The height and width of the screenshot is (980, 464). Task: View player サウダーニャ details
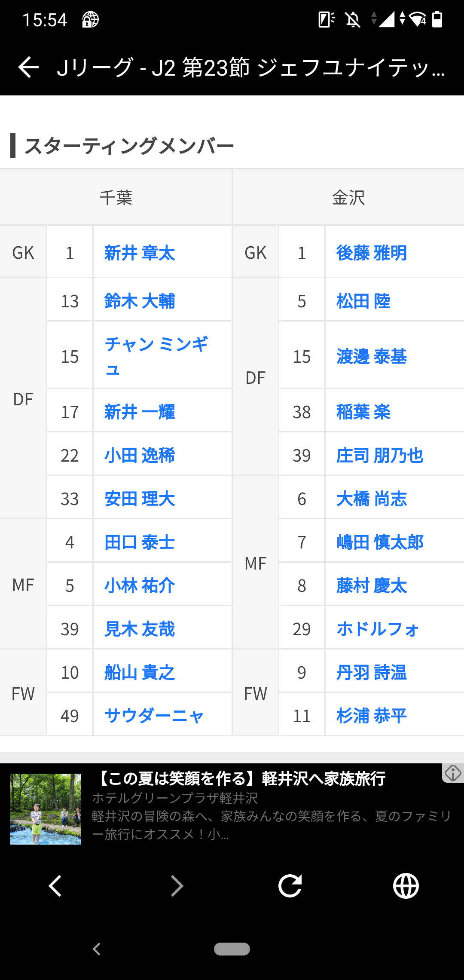point(154,716)
